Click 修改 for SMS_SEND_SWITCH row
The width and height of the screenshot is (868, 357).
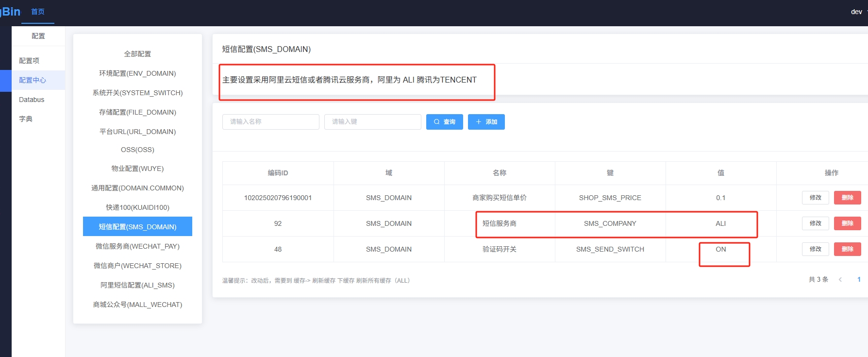click(816, 249)
